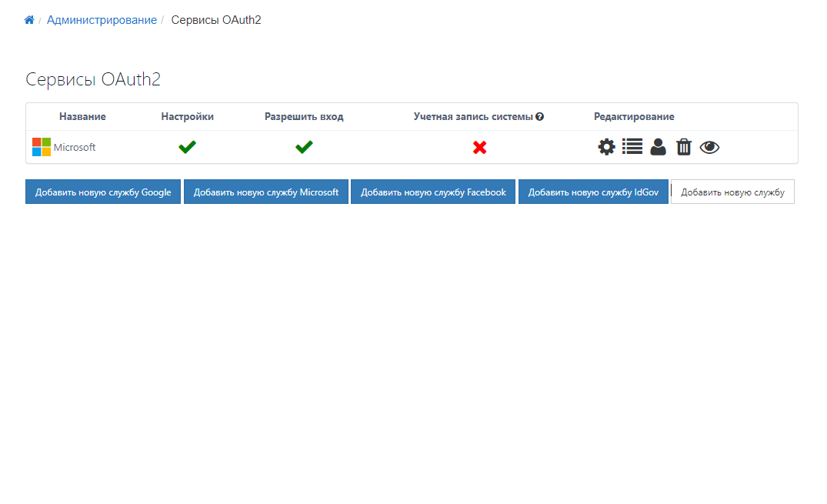Open the Администрирование breadcrumb link

tap(102, 20)
